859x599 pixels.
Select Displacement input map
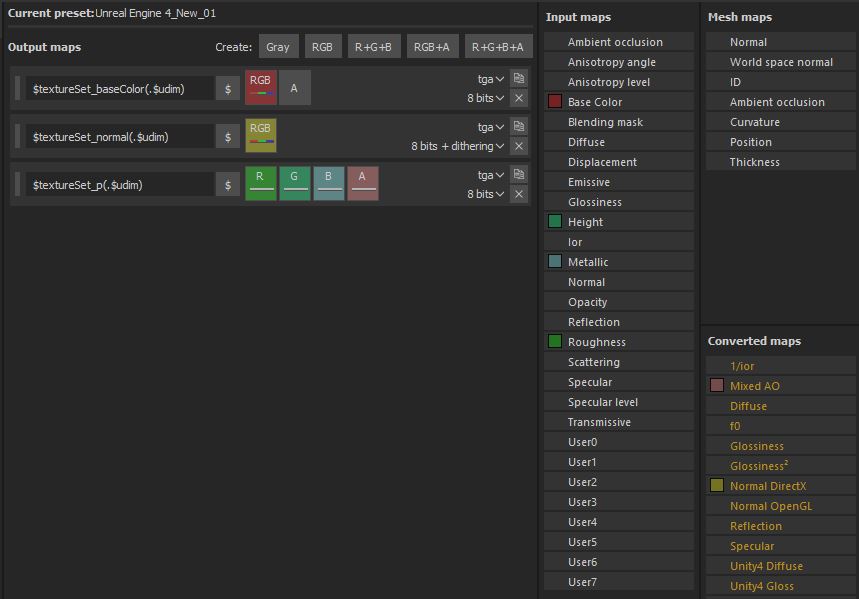619,162
